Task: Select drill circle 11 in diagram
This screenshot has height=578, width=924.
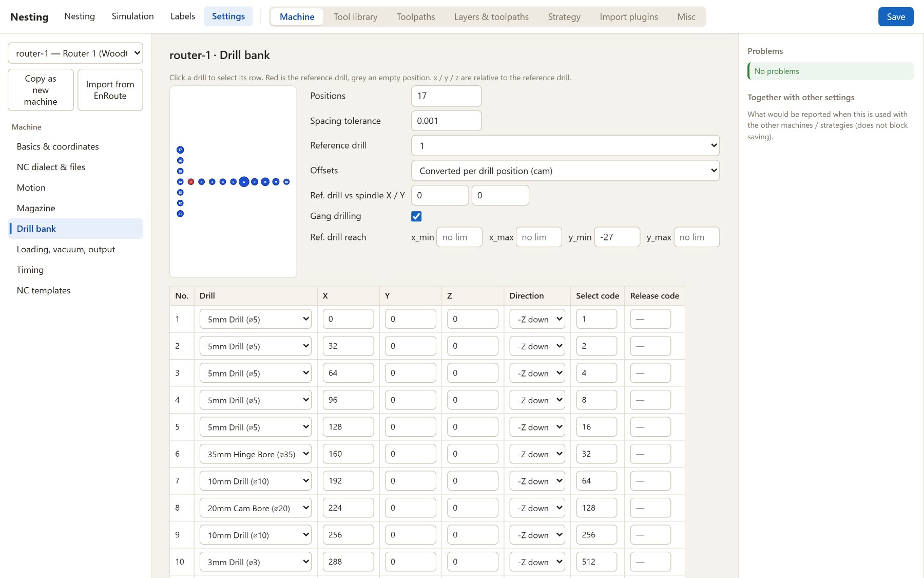Action: click(x=180, y=214)
